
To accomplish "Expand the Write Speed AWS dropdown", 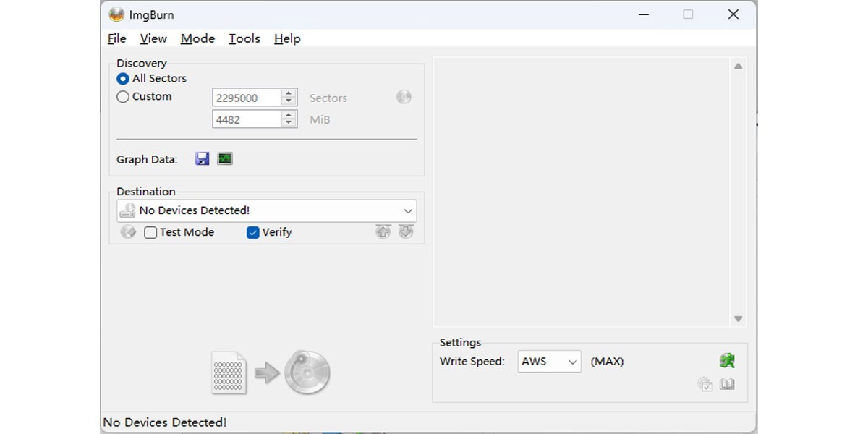I will click(x=572, y=362).
